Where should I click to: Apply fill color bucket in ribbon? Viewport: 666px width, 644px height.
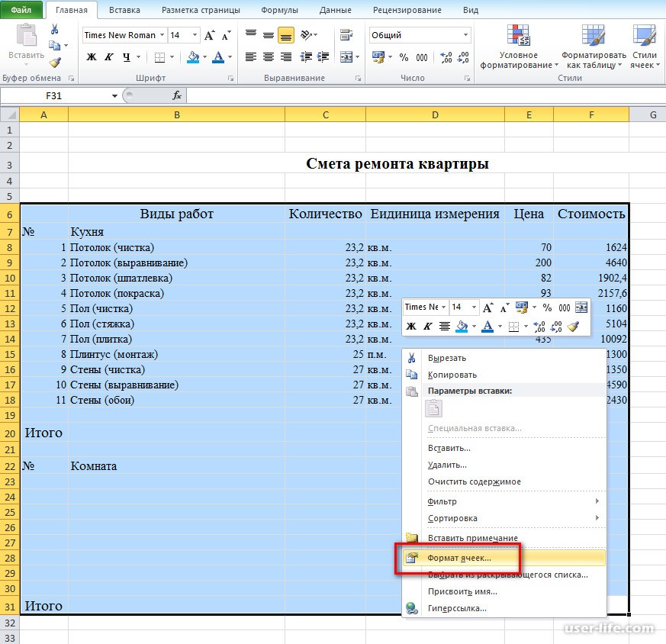coord(193,57)
